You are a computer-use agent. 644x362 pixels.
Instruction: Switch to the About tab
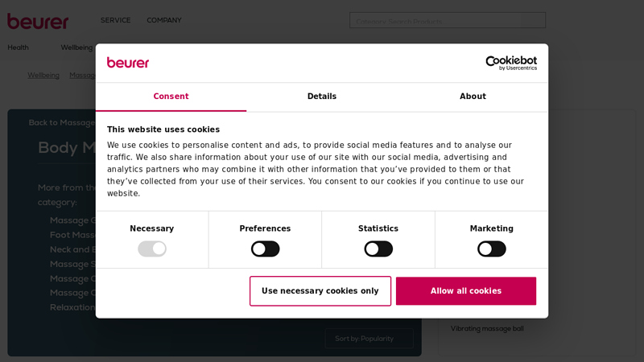(x=473, y=97)
